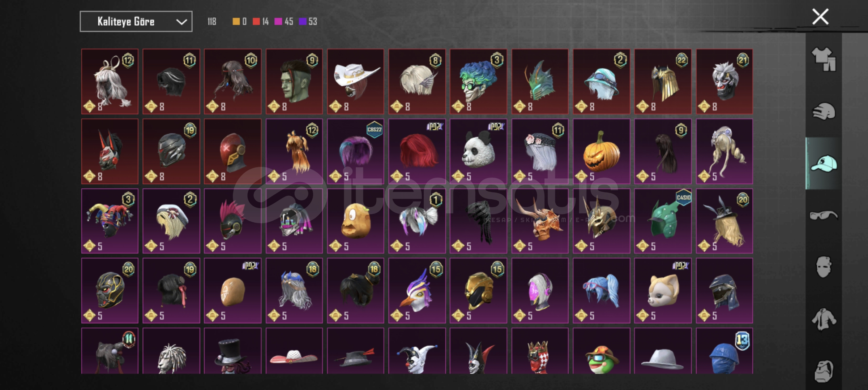Select the jack-o-lantern pumpkin head item
The width and height of the screenshot is (868, 390).
(x=601, y=151)
